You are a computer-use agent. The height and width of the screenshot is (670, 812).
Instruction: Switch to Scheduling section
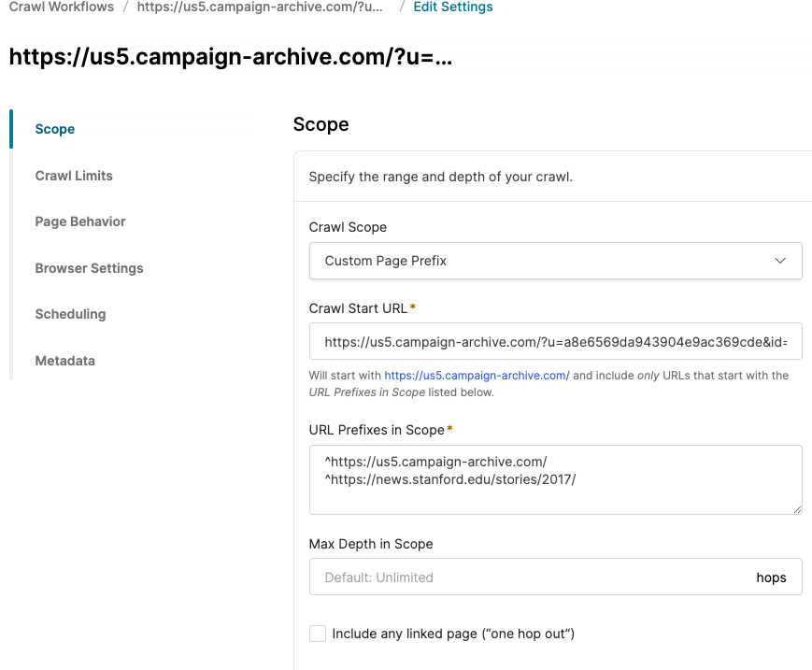tap(70, 314)
